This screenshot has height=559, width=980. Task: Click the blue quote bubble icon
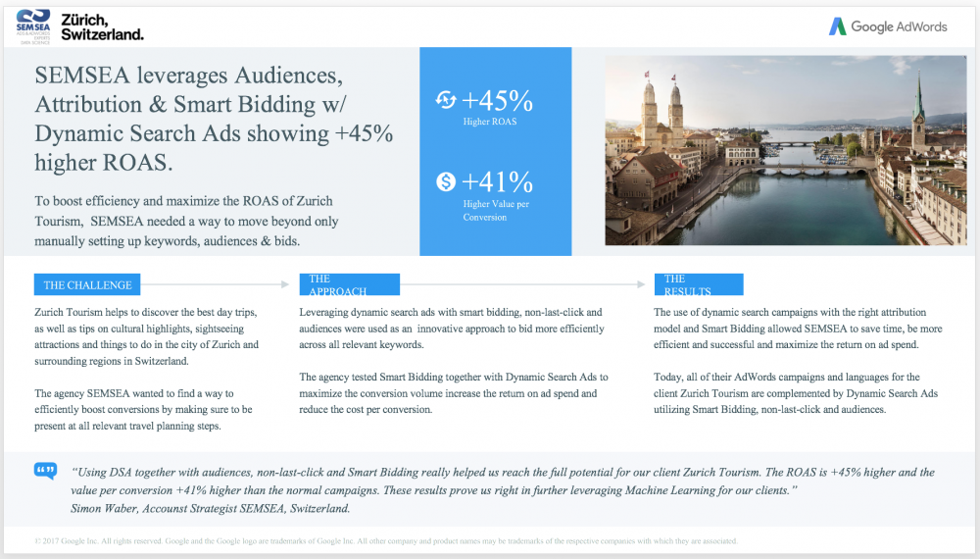click(46, 471)
